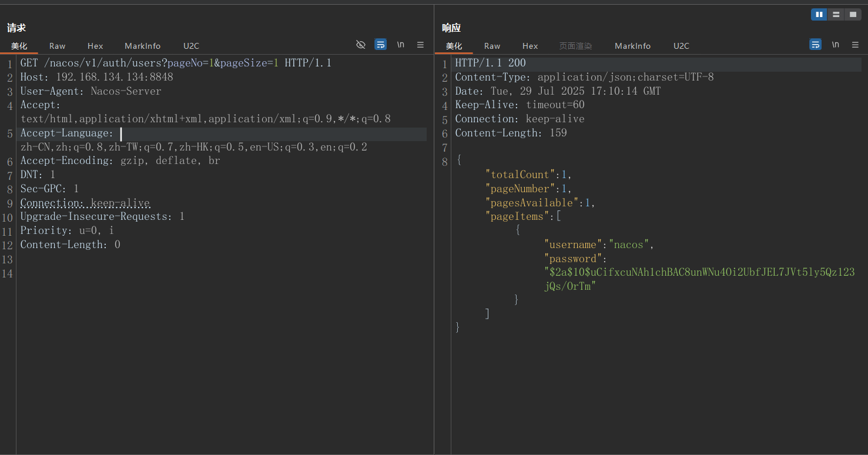Toggle \n non-printable chars in response panel
Viewport: 868px width, 455px height.
point(835,45)
